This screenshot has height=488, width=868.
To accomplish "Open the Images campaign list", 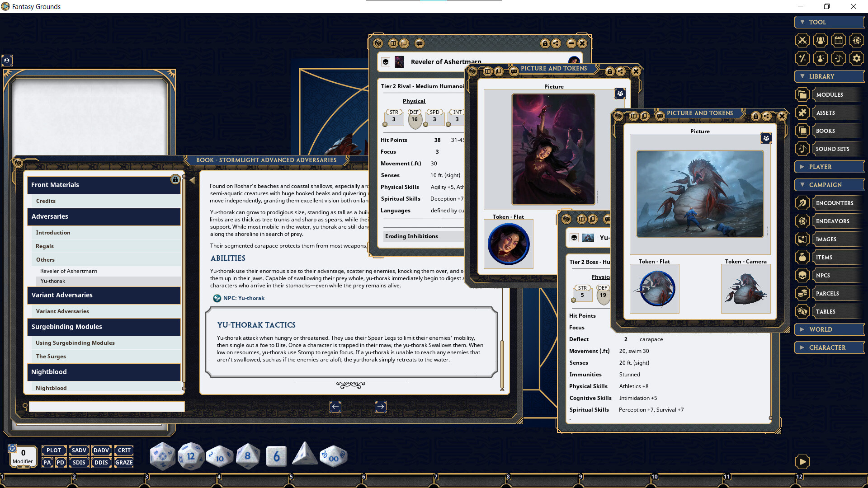I will pyautogui.click(x=834, y=239).
